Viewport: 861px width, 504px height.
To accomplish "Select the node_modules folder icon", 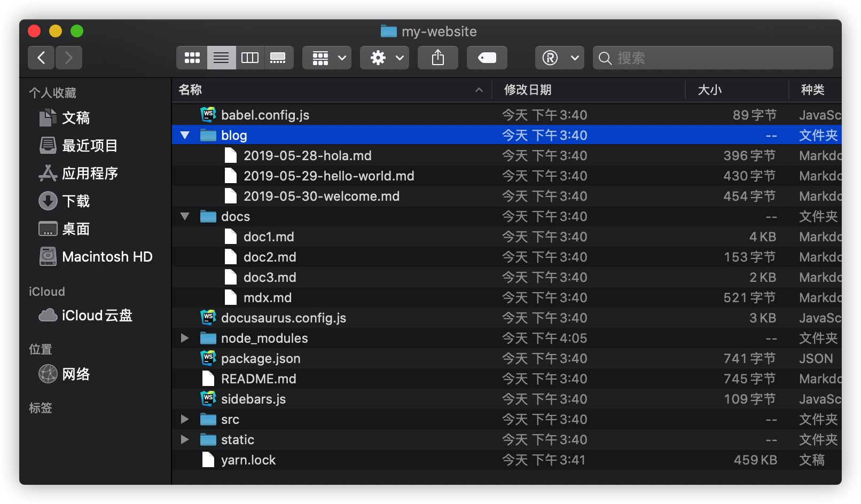I will pyautogui.click(x=208, y=338).
